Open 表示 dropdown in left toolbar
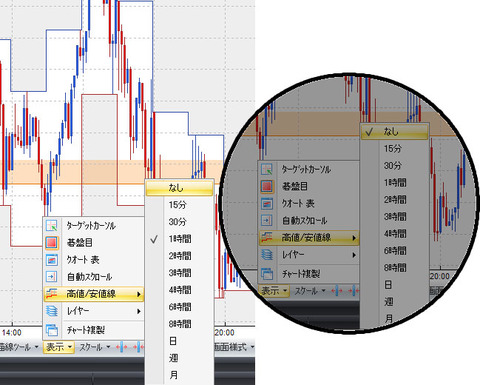 (x=59, y=347)
